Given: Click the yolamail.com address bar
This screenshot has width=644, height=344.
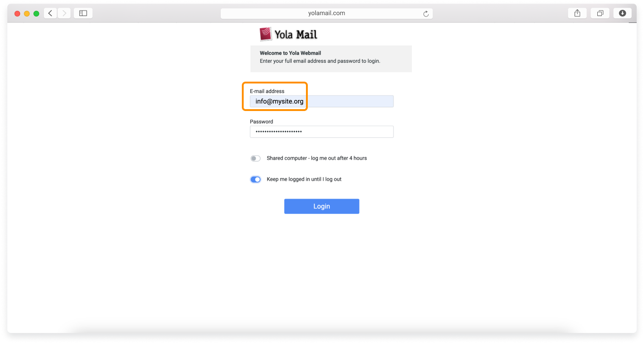Looking at the screenshot, I should 326,13.
